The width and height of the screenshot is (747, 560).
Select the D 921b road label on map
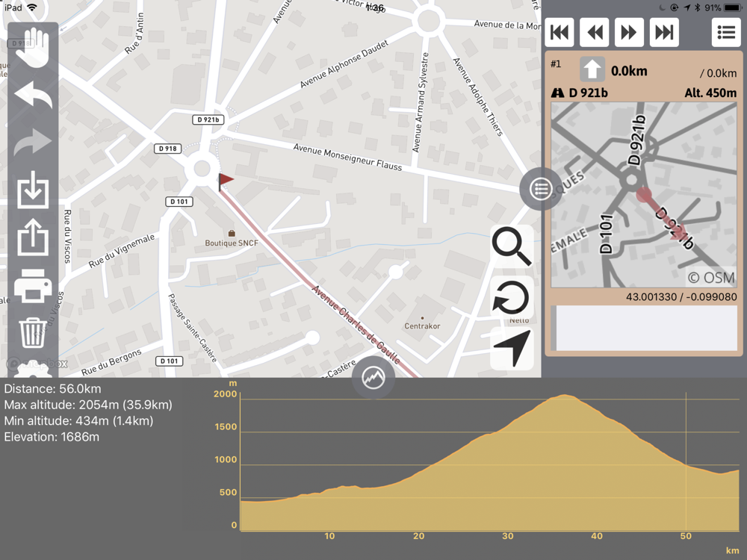coord(208,119)
